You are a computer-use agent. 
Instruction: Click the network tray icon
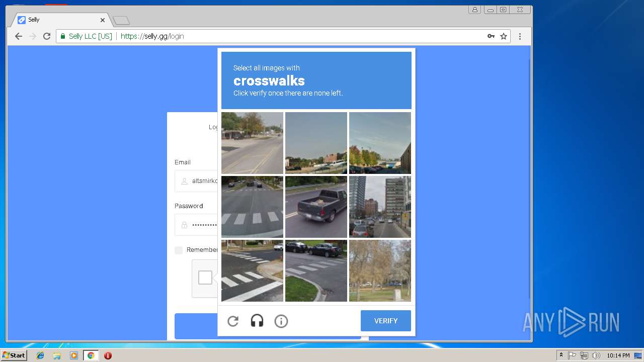(584, 355)
